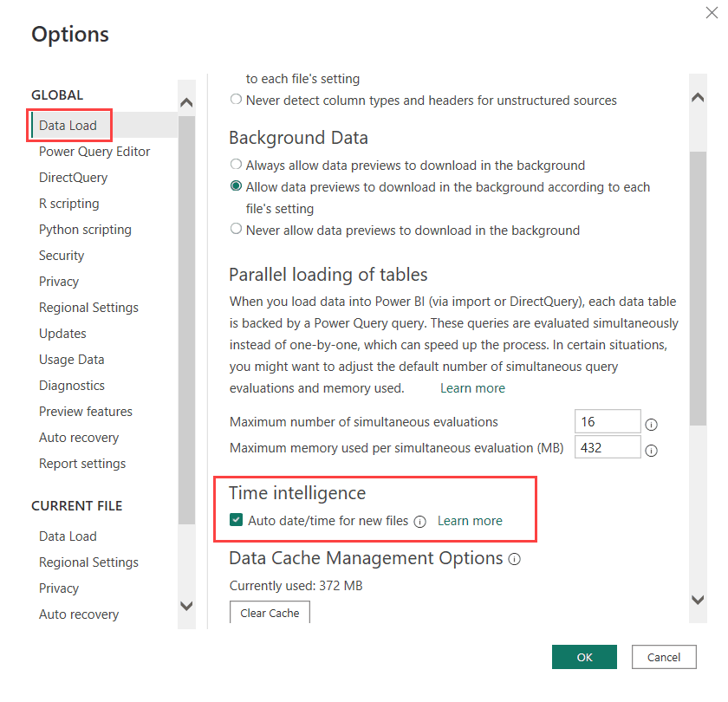Open Updates settings
Screen dimensions: 728x702
click(62, 334)
